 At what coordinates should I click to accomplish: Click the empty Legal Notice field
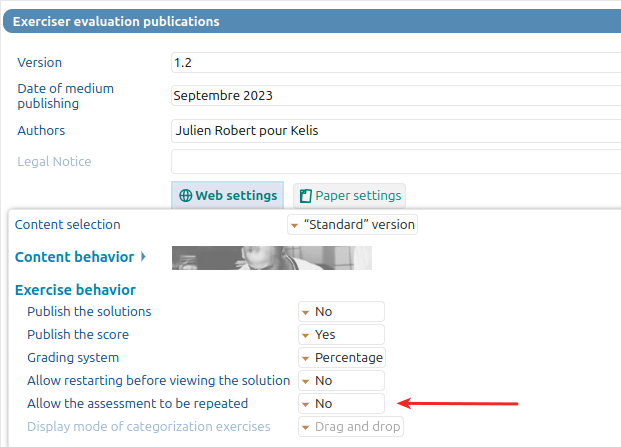tap(396, 162)
